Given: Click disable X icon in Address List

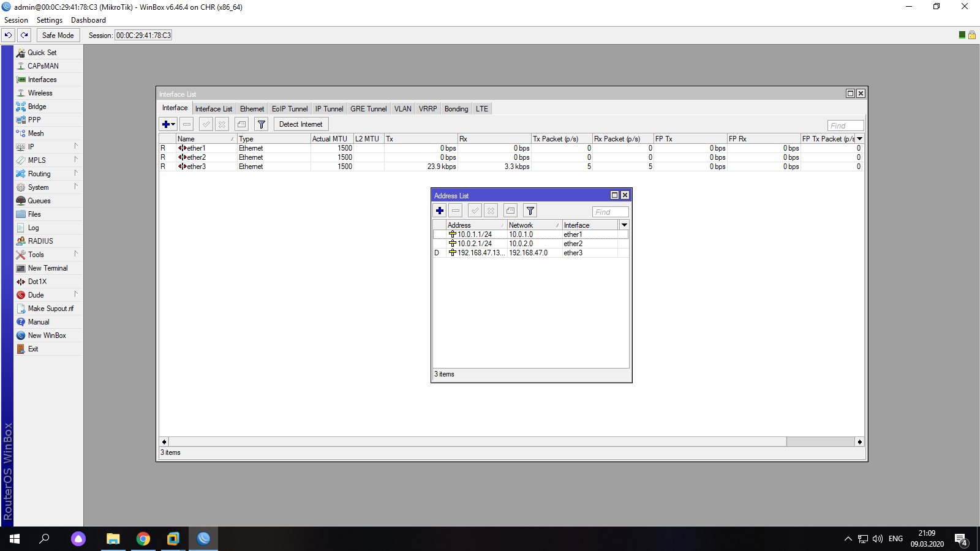Looking at the screenshot, I should (x=491, y=211).
